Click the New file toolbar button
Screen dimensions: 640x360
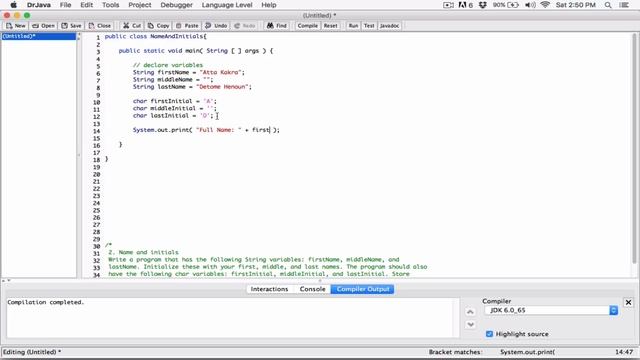(16, 26)
